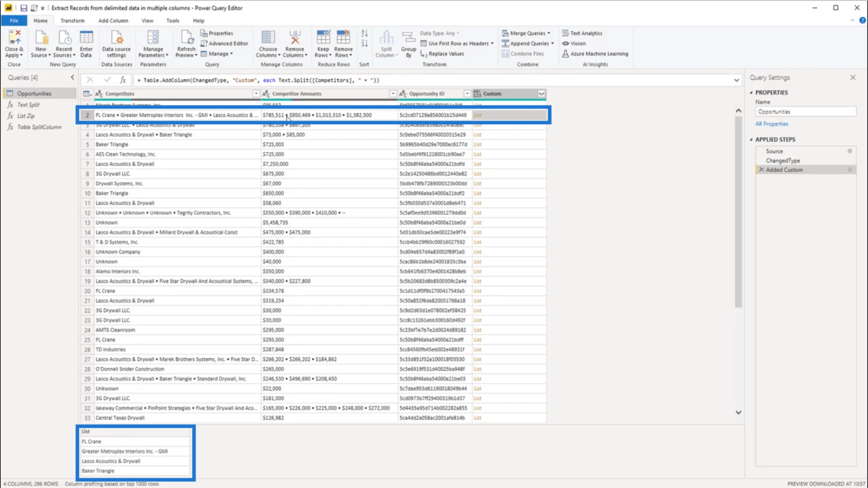Click the Source step gear icon
The width and height of the screenshot is (868, 488).
(850, 151)
